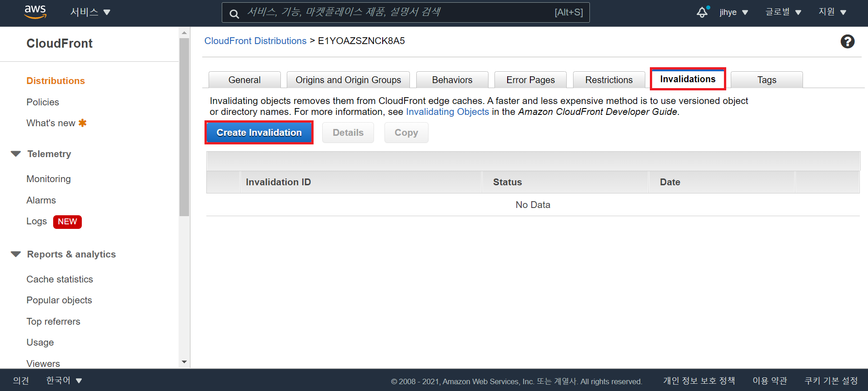The width and height of the screenshot is (868, 391).
Task: Open What's new in the sidebar
Action: click(51, 123)
